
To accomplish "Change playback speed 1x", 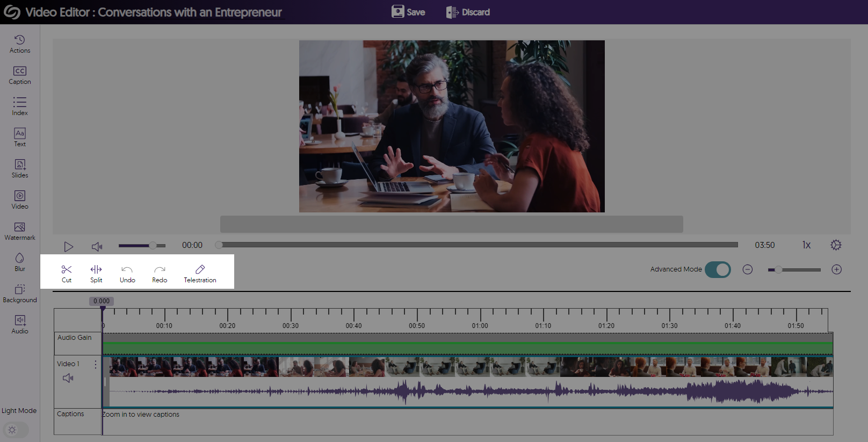I will [806, 245].
